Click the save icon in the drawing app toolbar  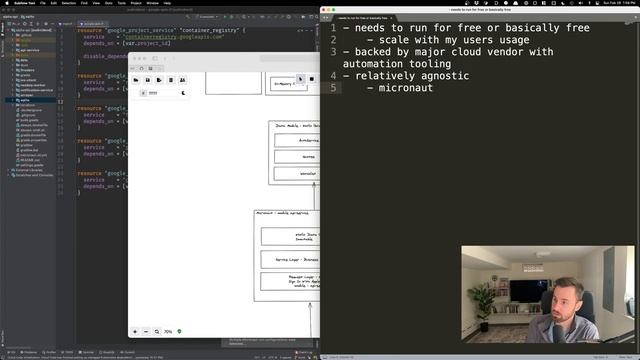pos(148,80)
